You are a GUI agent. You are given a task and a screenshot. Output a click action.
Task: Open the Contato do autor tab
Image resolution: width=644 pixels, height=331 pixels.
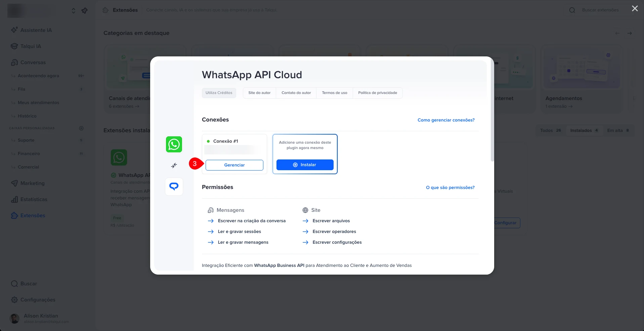click(296, 93)
